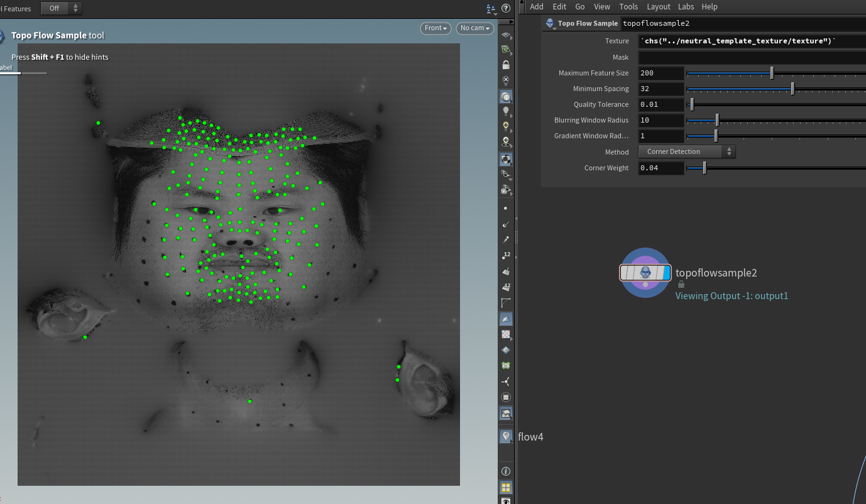The image size is (866, 504).
Task: Click the checkered UV overlap icon
Action: pos(506,334)
